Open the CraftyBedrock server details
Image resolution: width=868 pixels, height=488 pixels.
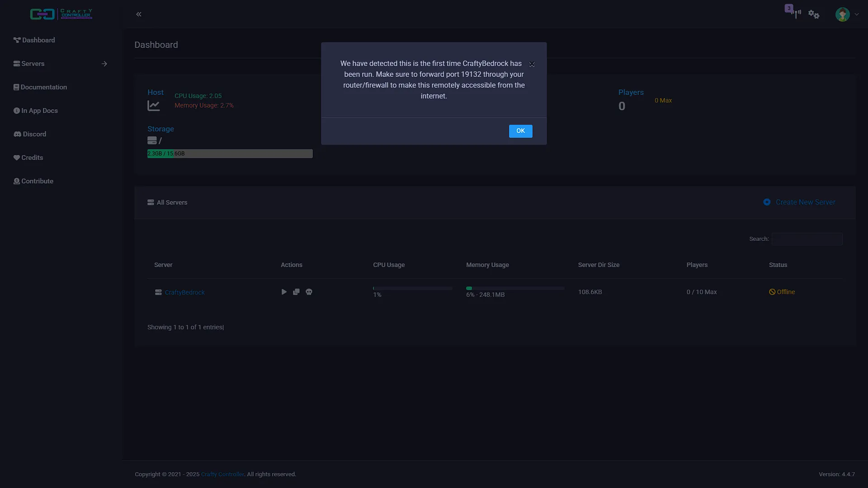click(x=184, y=292)
